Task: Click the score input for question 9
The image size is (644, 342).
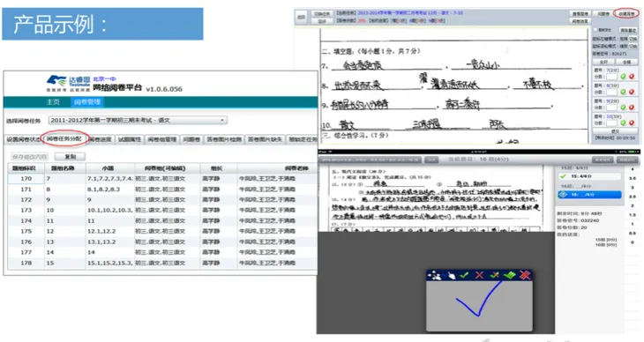Action: [x=611, y=108]
